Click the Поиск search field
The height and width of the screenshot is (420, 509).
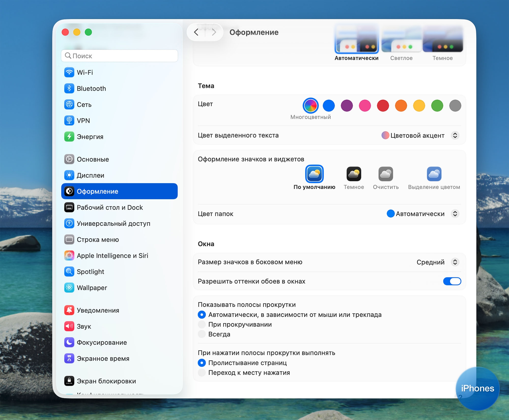[x=120, y=56]
